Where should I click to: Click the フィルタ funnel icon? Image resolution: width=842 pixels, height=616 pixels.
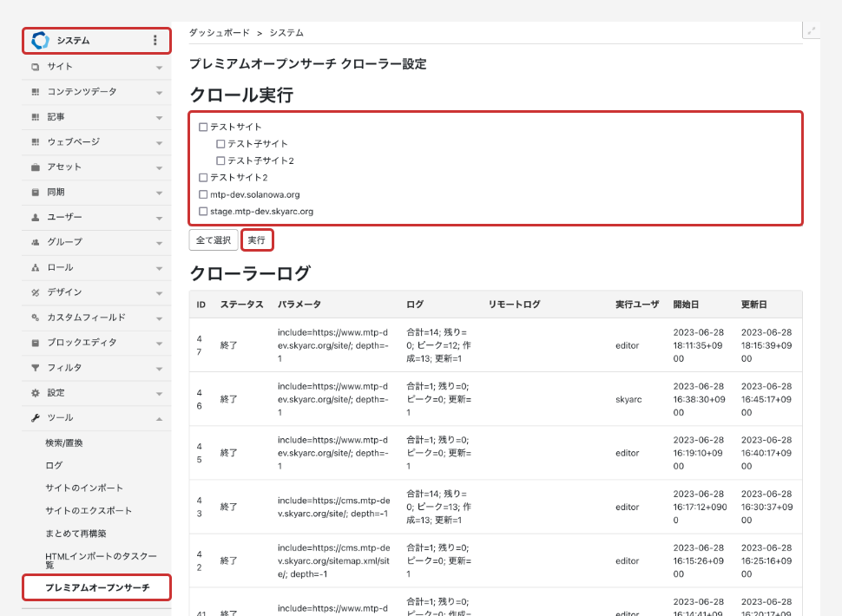pos(36,368)
